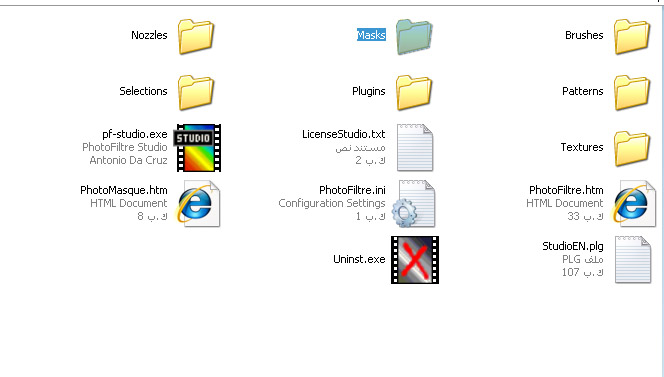
Task: Click HTML Document label under PhotoMasque.htm
Action: coord(129,203)
